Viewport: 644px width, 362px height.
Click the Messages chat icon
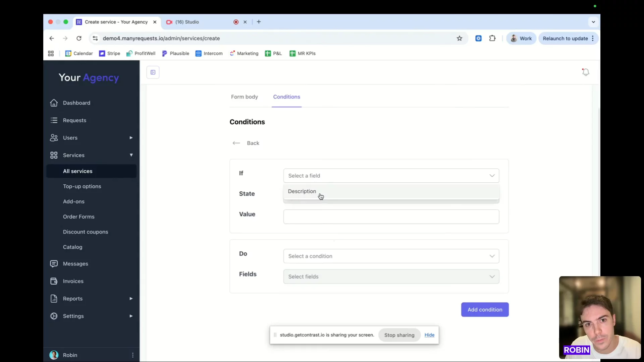(54, 264)
